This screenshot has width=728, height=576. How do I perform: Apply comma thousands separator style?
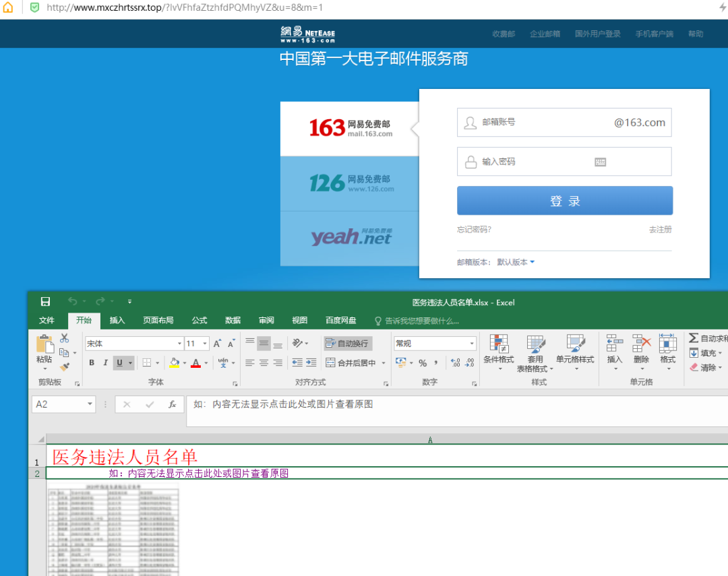click(435, 363)
